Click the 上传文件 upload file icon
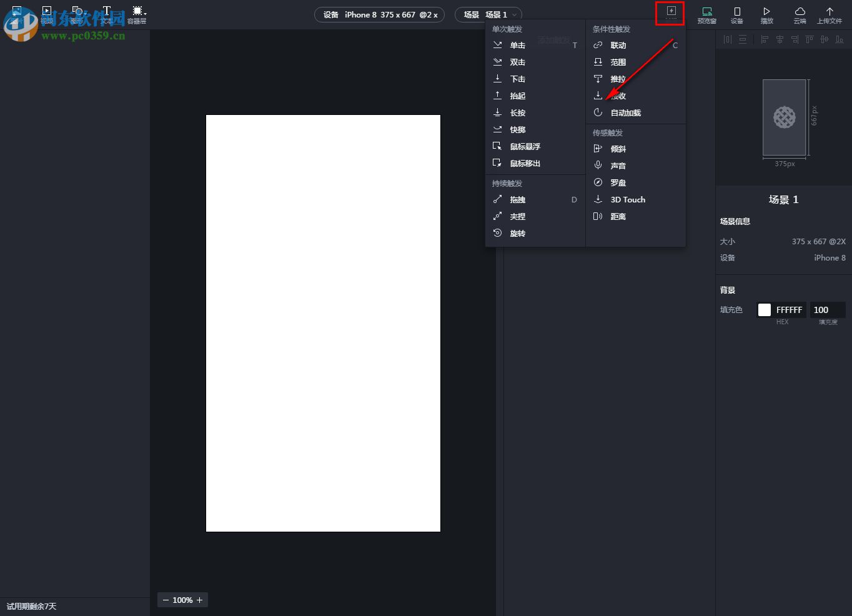 click(830, 11)
